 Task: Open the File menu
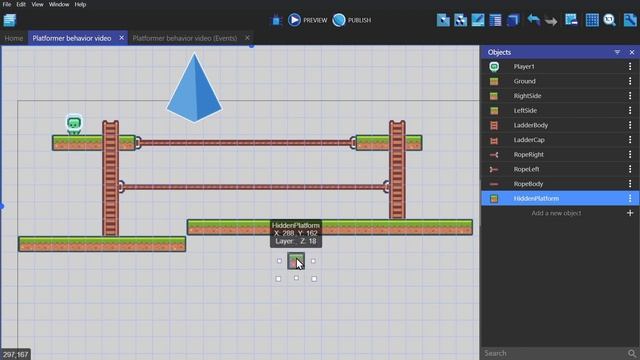(x=7, y=4)
